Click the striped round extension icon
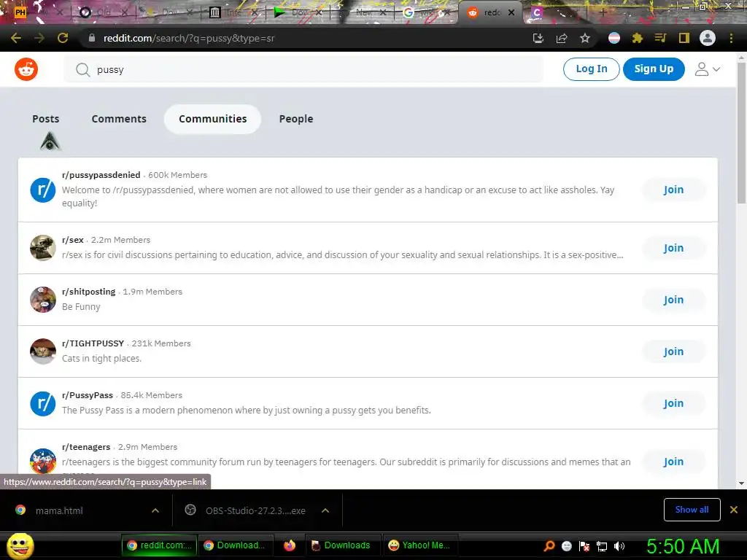This screenshot has width=747, height=560. tap(614, 38)
